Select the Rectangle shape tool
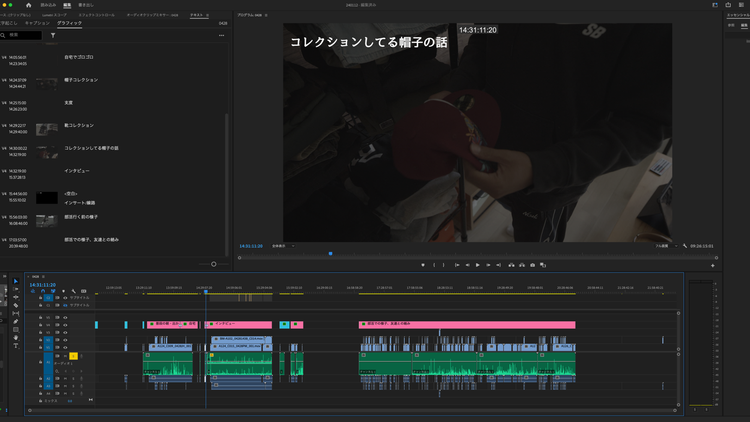Image resolution: width=750 pixels, height=422 pixels. point(16,330)
